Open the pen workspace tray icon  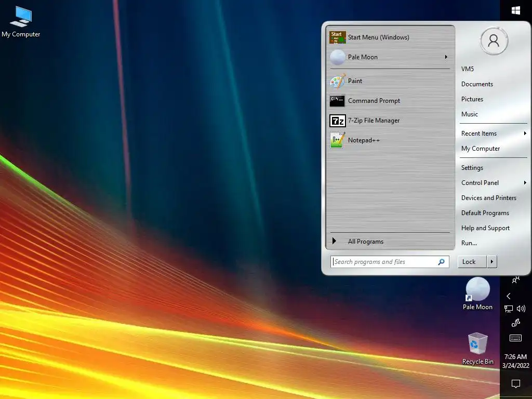[x=516, y=323]
